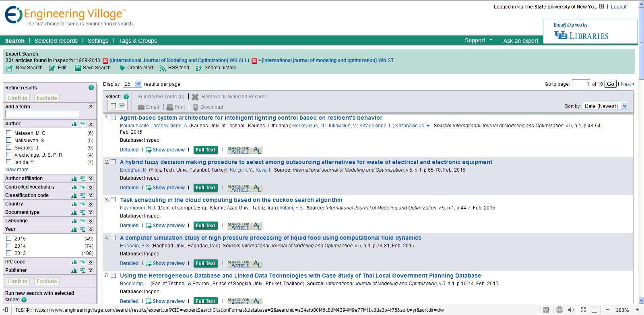Click the zoom out minus control

pyautogui.click(x=608, y=310)
